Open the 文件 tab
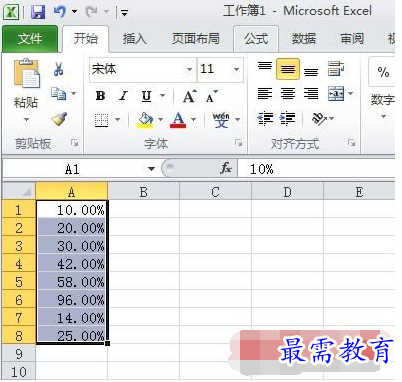Image resolution: width=402 pixels, height=382 pixels. [x=30, y=39]
